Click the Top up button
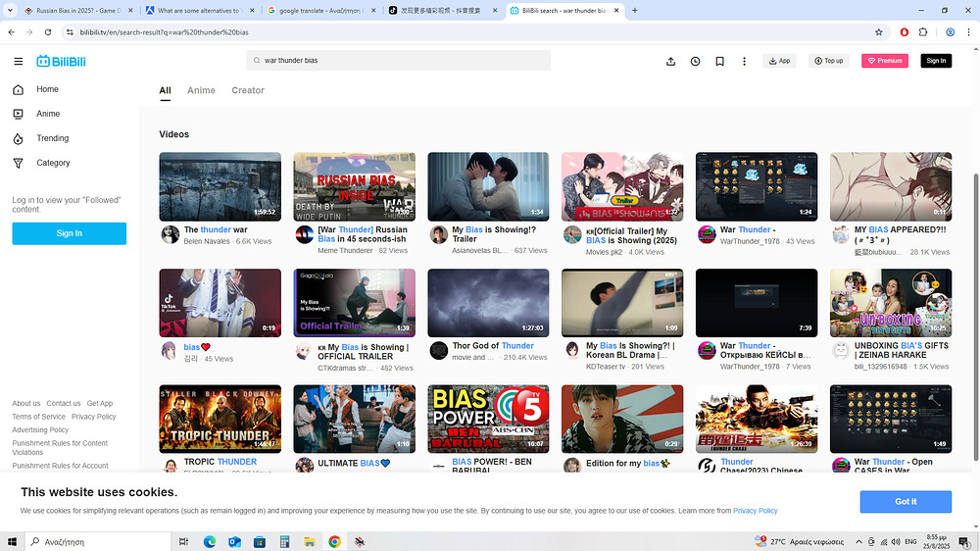This screenshot has height=551, width=980. pyautogui.click(x=829, y=61)
